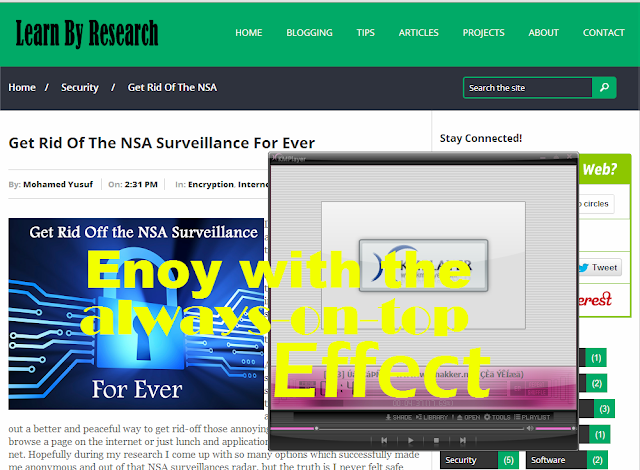Click the KMPlayer seek bar handle

click(316, 428)
